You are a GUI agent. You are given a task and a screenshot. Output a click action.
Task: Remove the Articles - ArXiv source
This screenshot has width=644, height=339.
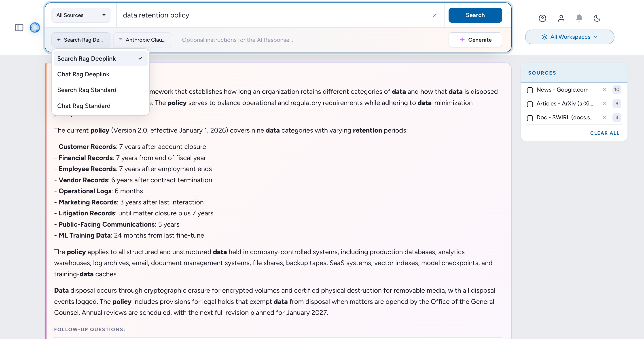604,104
